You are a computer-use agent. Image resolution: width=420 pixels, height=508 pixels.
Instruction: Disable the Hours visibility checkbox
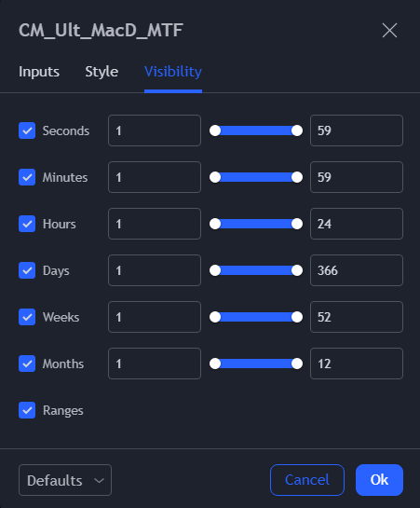pos(27,224)
